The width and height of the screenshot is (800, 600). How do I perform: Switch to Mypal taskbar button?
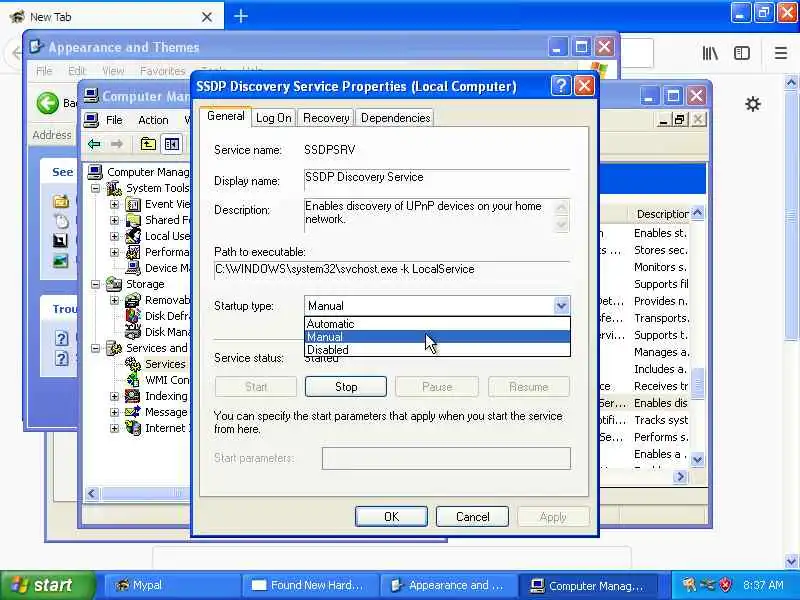(x=171, y=585)
